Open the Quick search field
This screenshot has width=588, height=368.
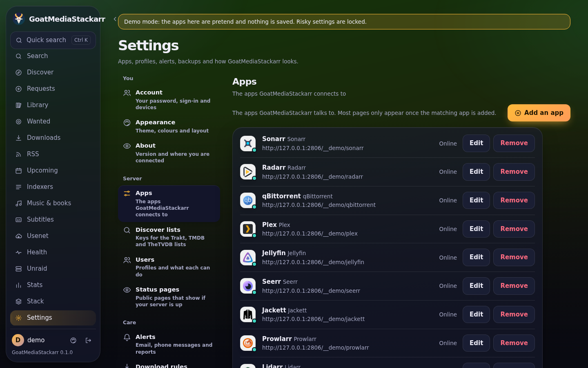click(x=53, y=40)
